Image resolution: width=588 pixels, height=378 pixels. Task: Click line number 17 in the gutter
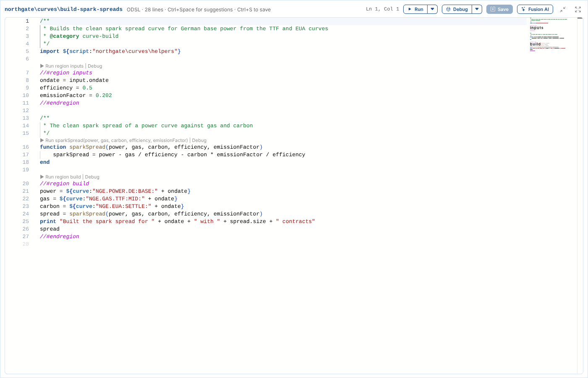pyautogui.click(x=26, y=155)
